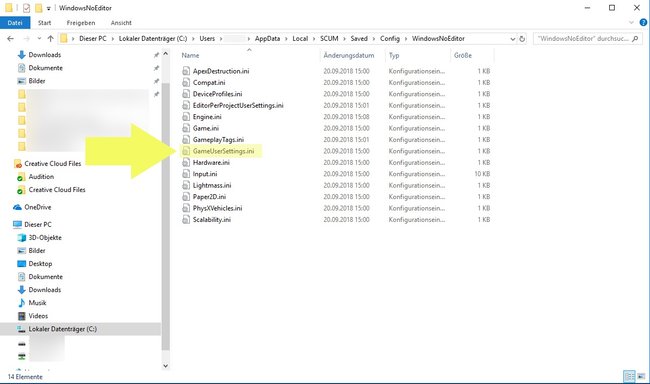Click navigation pane scroll down arrow
The image size is (650, 384).
[x=165, y=366]
